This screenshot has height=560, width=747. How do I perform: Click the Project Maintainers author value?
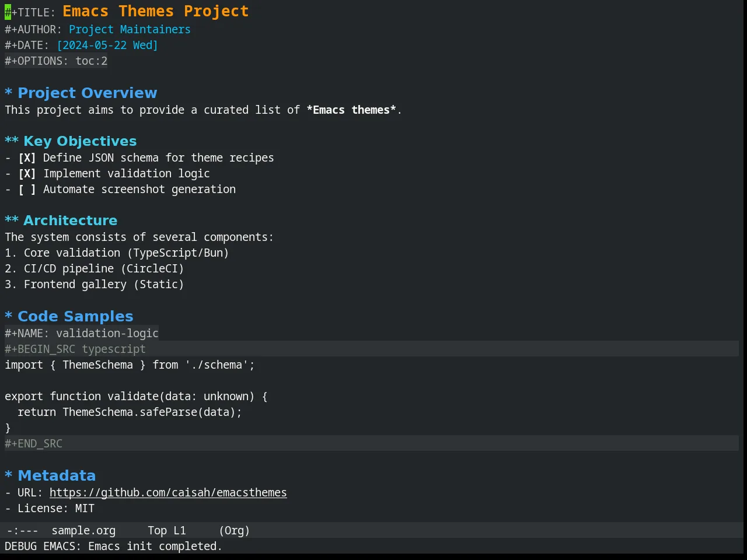click(130, 30)
